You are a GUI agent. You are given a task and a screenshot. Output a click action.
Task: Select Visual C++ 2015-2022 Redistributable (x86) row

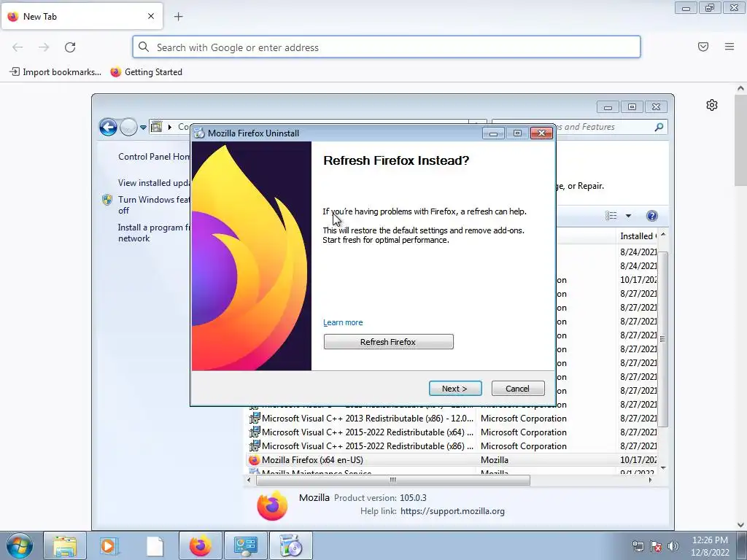coord(452,446)
